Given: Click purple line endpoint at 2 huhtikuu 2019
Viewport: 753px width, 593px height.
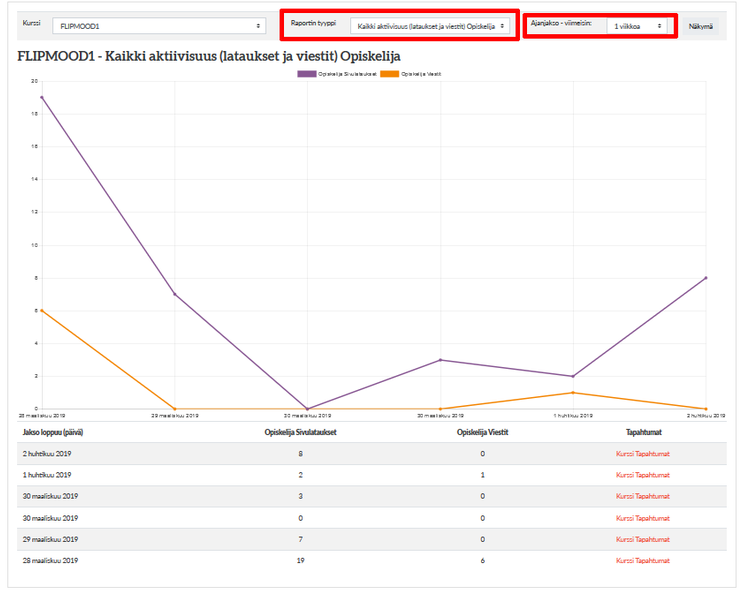Looking at the screenshot, I should point(706,278).
